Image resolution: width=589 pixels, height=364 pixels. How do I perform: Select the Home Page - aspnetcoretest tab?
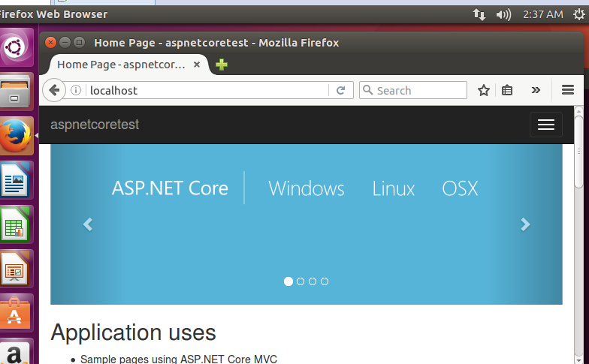tap(120, 65)
